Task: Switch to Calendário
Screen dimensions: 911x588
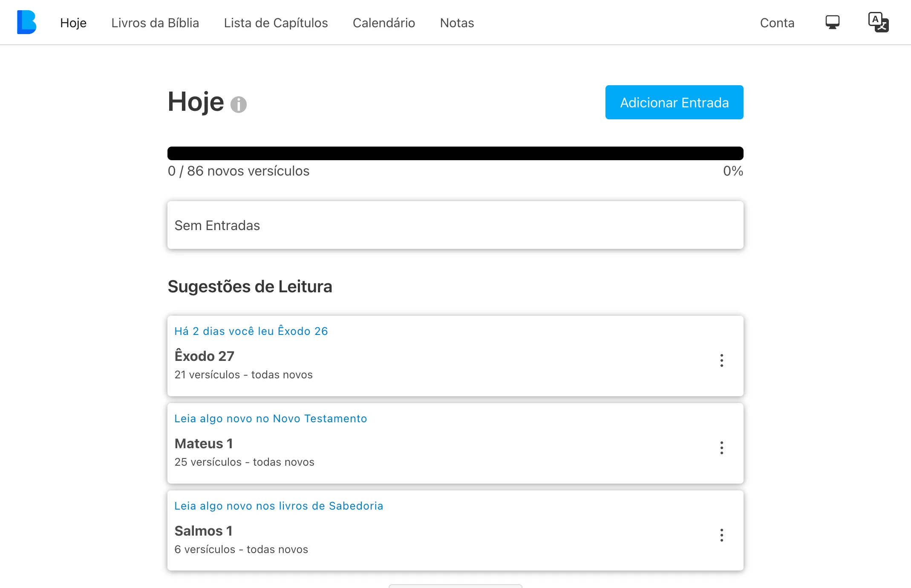Action: (x=384, y=23)
